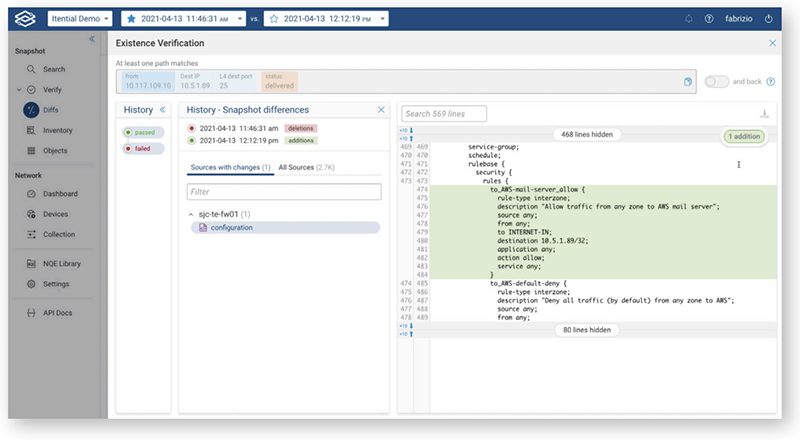Open the help question mark icon

coord(709,18)
